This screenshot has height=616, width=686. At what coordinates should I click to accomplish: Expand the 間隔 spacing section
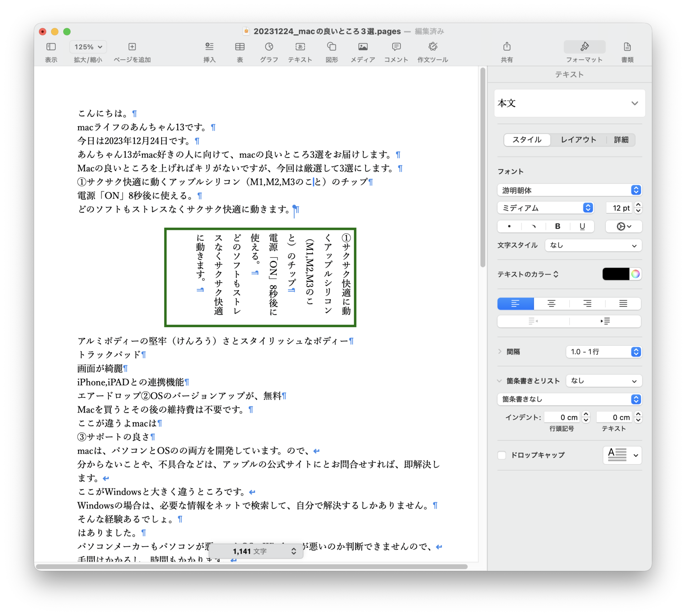click(x=500, y=351)
